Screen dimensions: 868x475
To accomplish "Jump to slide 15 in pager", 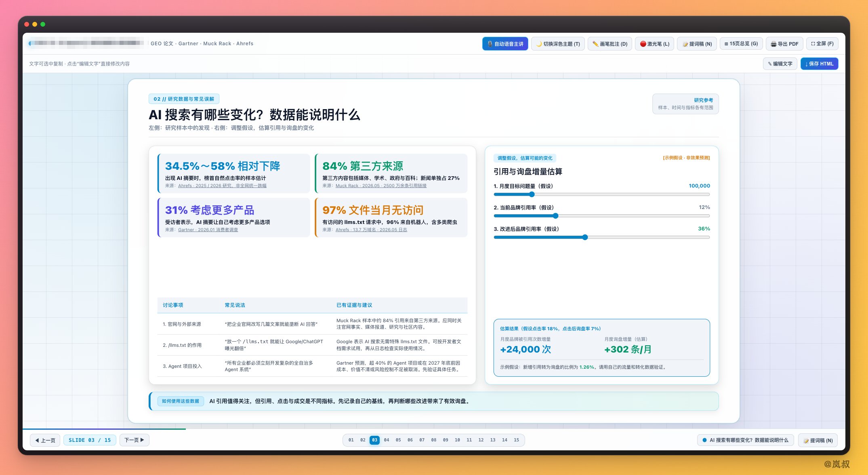I will pyautogui.click(x=516, y=440).
